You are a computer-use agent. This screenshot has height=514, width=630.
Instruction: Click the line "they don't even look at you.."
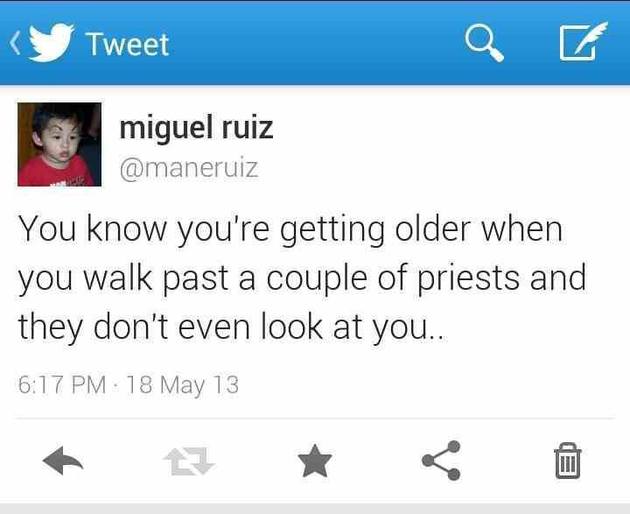236,325
